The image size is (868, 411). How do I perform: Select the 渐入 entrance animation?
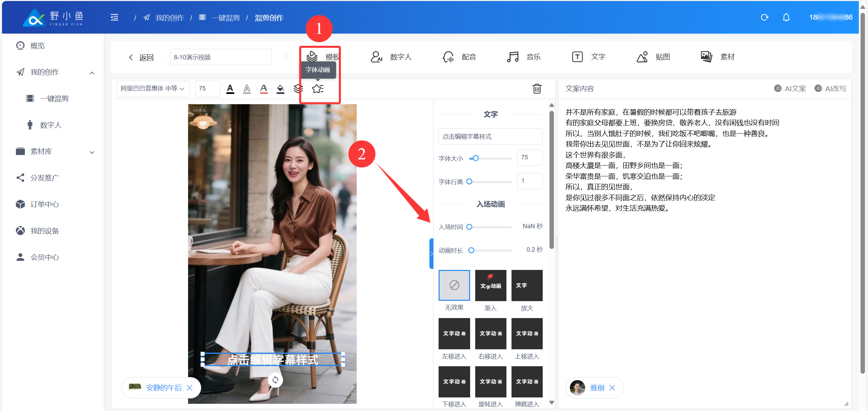[x=490, y=285]
